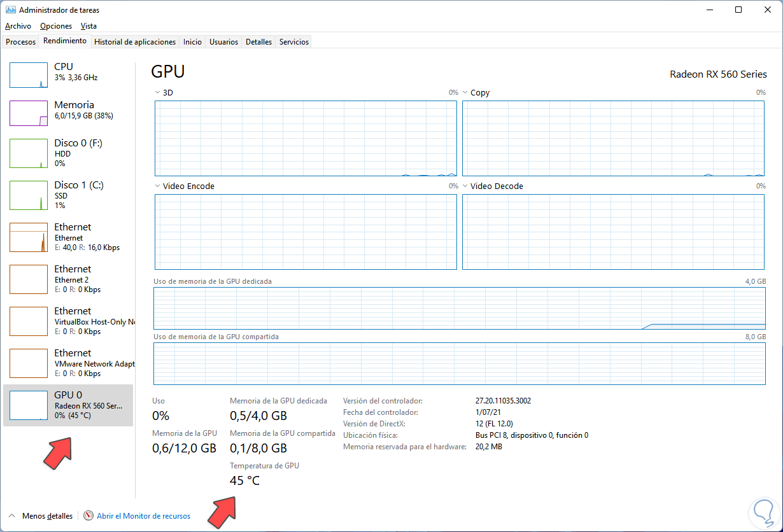
Task: Click the Task Manager app icon in title bar
Action: (x=11, y=10)
